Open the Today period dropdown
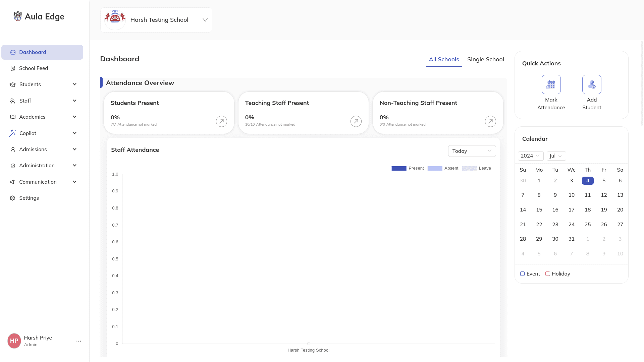 click(472, 151)
